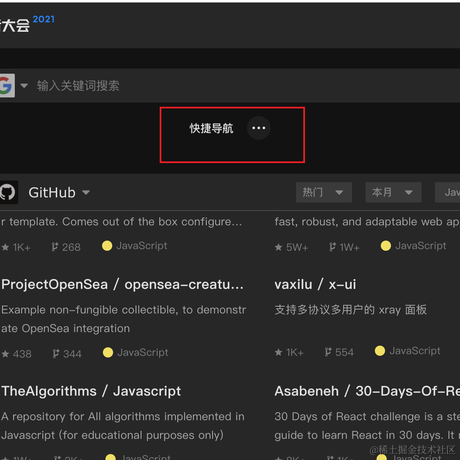
Task: Click the 554 fork count on x-ui
Action: 339,352
